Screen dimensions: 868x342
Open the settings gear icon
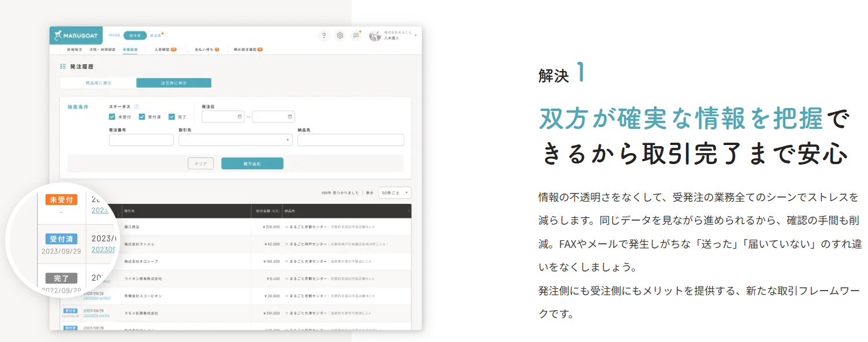[x=340, y=35]
